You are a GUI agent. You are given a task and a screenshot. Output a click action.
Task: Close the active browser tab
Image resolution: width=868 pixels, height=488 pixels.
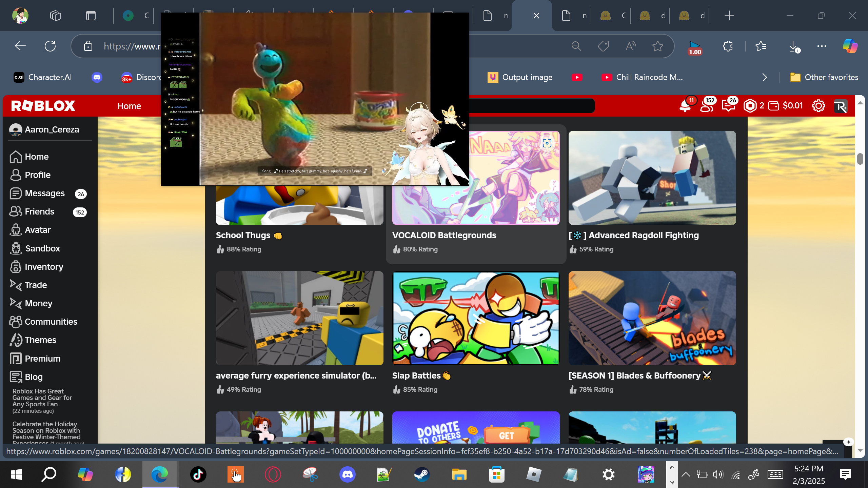[x=536, y=16]
